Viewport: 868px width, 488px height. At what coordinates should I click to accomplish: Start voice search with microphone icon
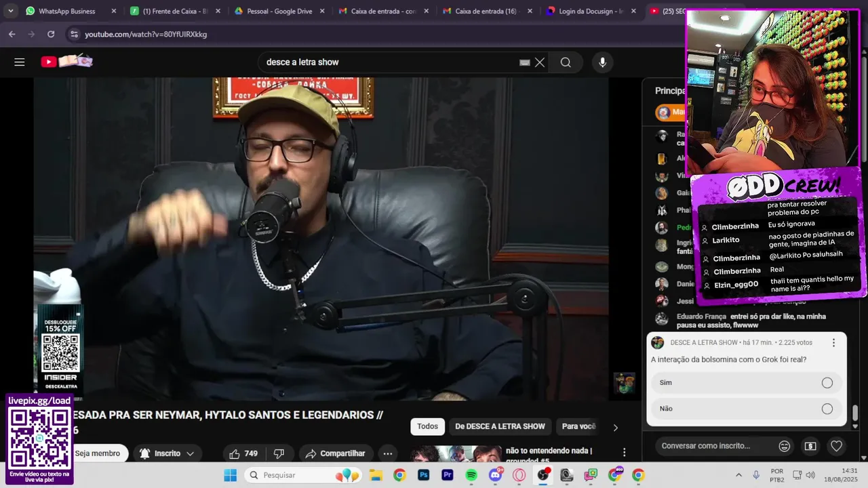pos(602,62)
